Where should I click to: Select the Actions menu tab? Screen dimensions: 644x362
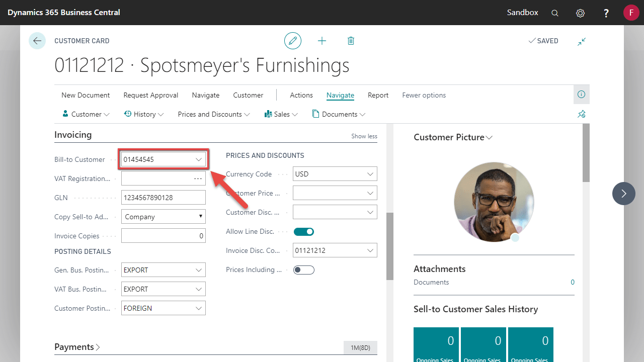301,95
